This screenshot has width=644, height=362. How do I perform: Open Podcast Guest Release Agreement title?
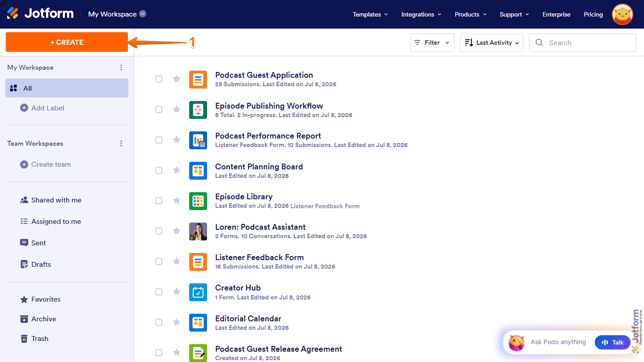279,349
